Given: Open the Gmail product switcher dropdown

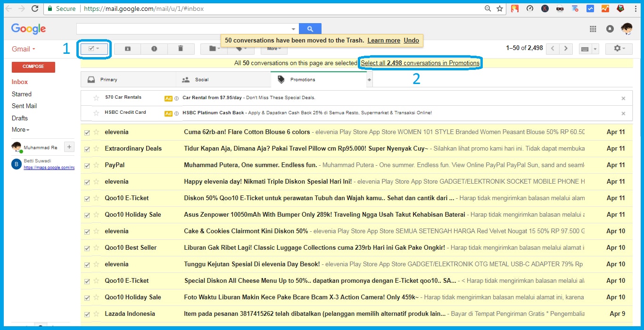Looking at the screenshot, I should (x=24, y=49).
